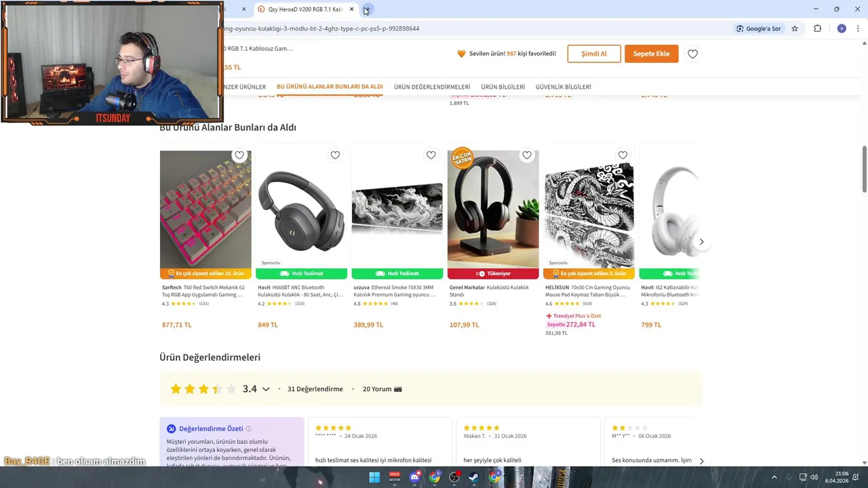Image resolution: width=868 pixels, height=488 pixels.
Task: Advance the product carousel with right arrow
Action: point(701,242)
